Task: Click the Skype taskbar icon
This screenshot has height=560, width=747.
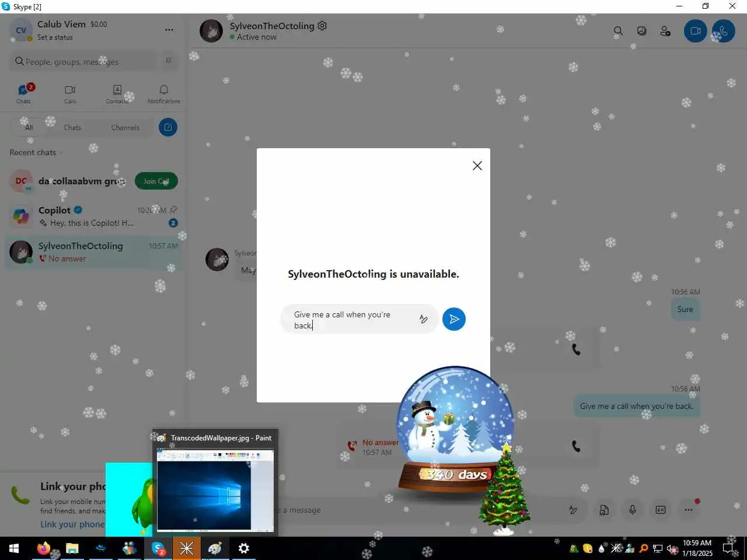Action: [x=158, y=548]
